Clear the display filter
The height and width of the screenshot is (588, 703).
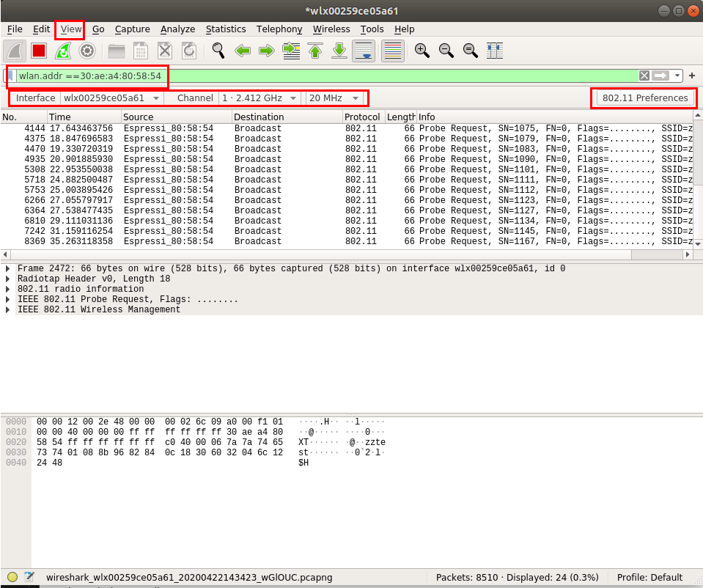pyautogui.click(x=644, y=76)
